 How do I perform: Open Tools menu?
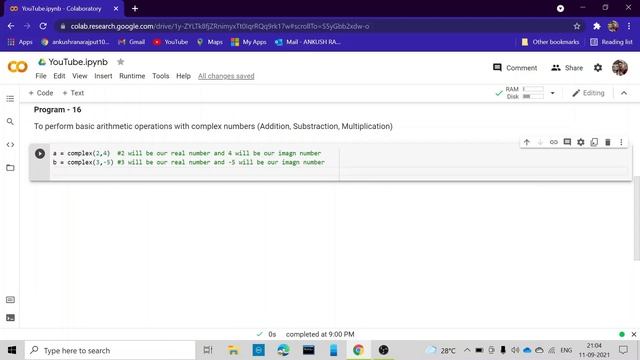click(x=160, y=76)
